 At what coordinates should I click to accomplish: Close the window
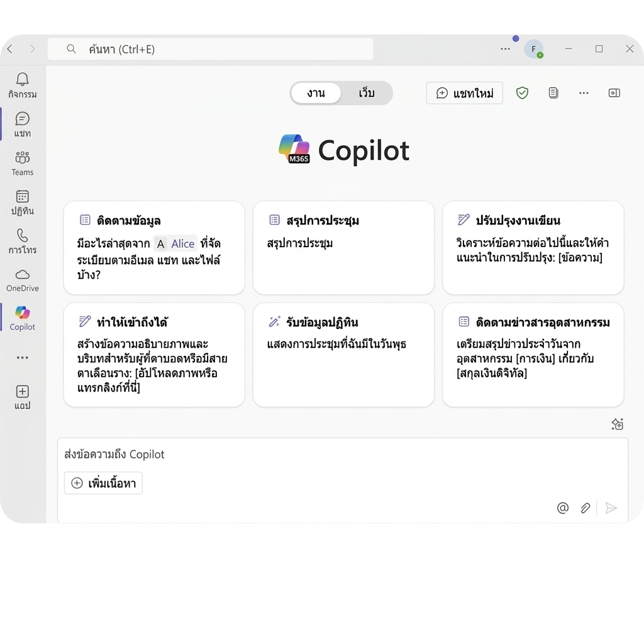coord(630,49)
